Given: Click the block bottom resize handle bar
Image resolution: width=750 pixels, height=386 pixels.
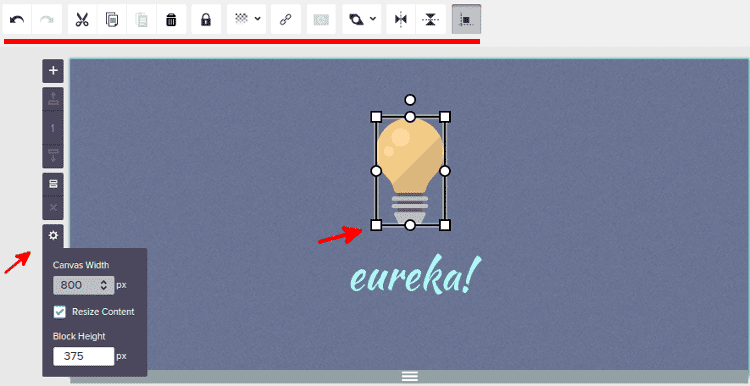Looking at the screenshot, I should click(410, 376).
